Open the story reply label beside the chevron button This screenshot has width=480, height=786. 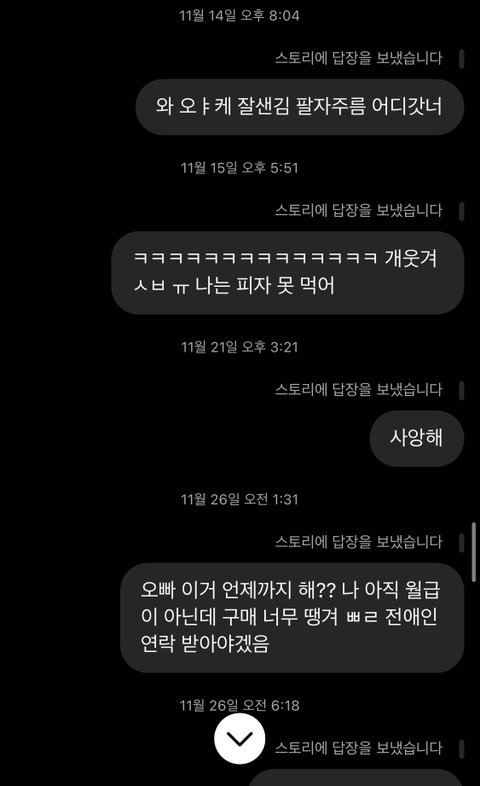point(359,748)
